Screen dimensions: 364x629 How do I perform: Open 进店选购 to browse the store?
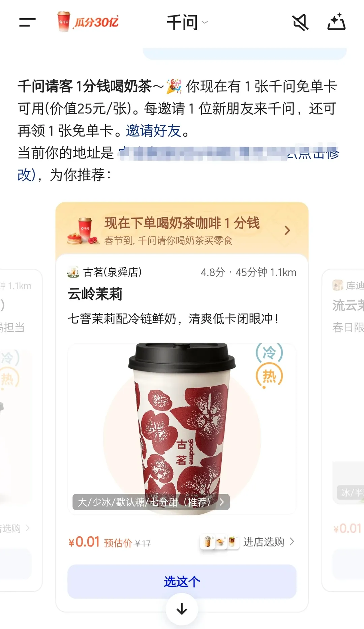point(269,542)
